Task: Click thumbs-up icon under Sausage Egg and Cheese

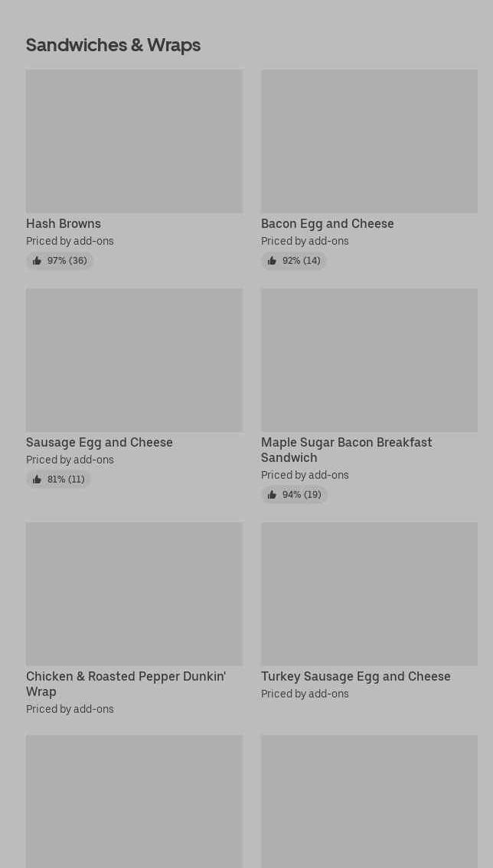Action: click(37, 480)
